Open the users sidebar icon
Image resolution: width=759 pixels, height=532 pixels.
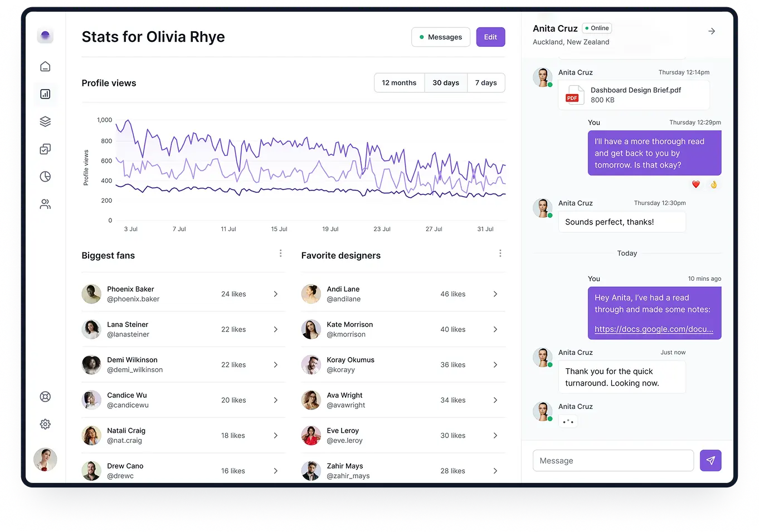(x=45, y=204)
